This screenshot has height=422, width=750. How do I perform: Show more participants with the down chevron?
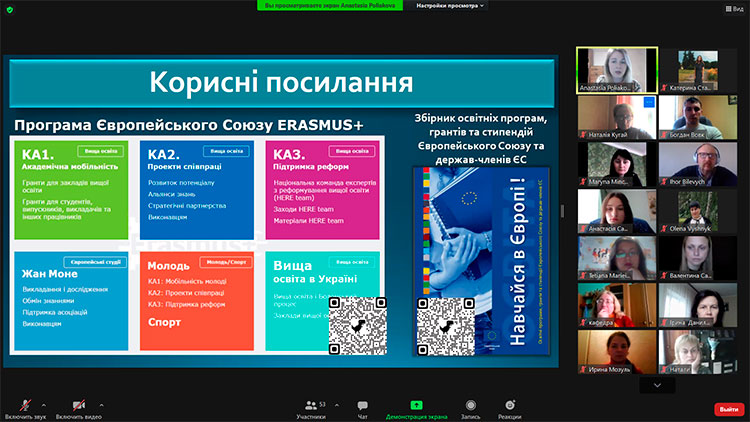[657, 385]
